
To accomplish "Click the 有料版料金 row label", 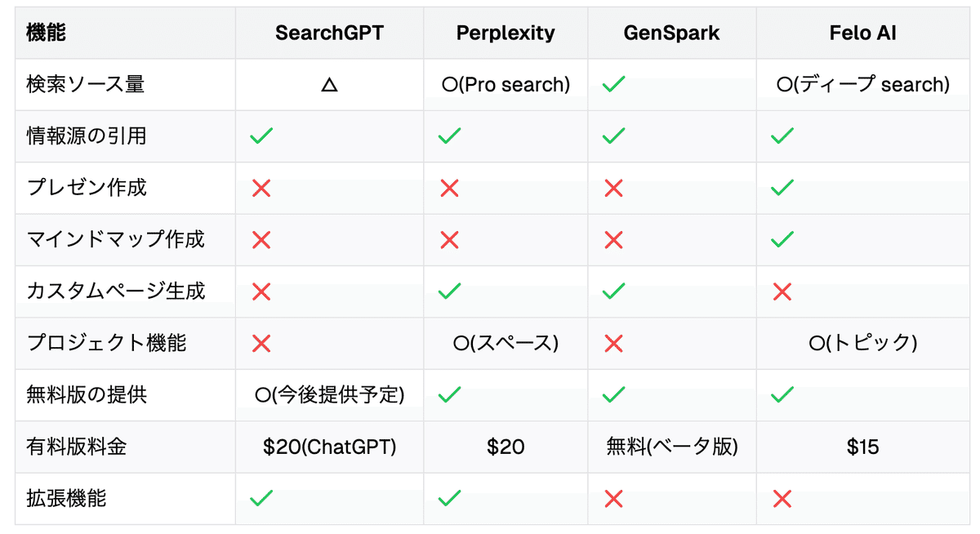I will (x=77, y=447).
